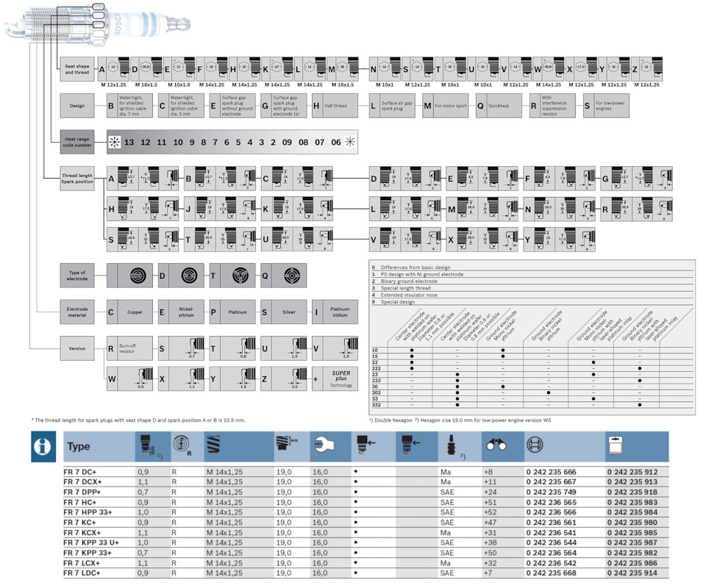Select Platinum-iridium electrode material I
The height and width of the screenshot is (588, 706).
pos(335,312)
